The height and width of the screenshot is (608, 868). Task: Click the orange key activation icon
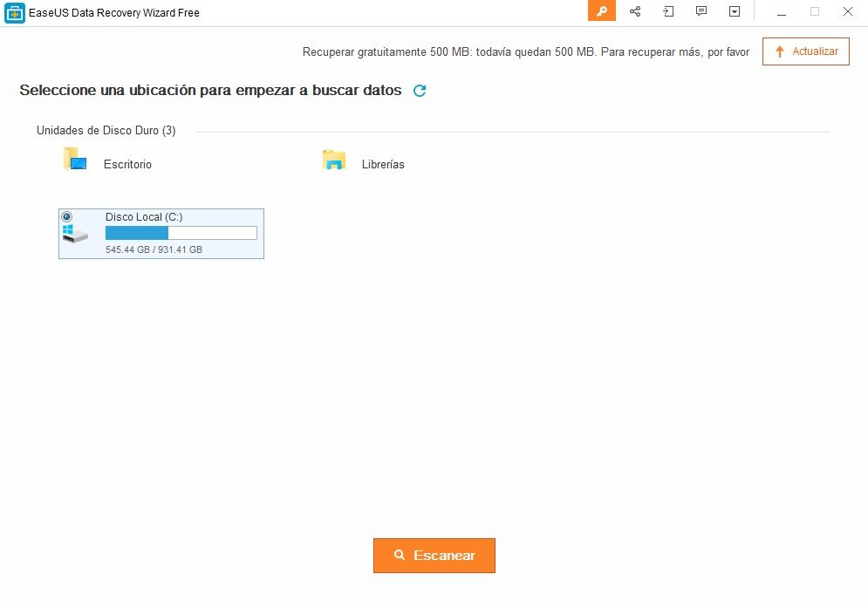click(601, 11)
